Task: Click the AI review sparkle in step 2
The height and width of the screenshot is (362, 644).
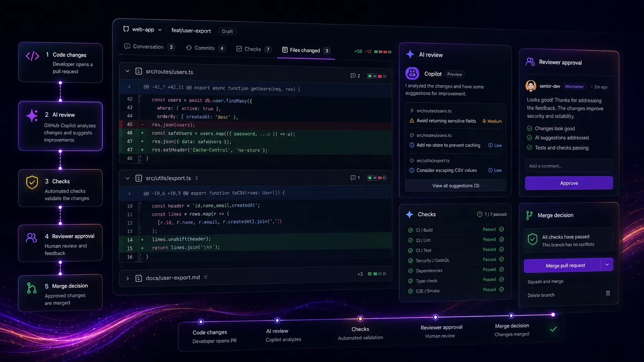Action: (x=32, y=115)
